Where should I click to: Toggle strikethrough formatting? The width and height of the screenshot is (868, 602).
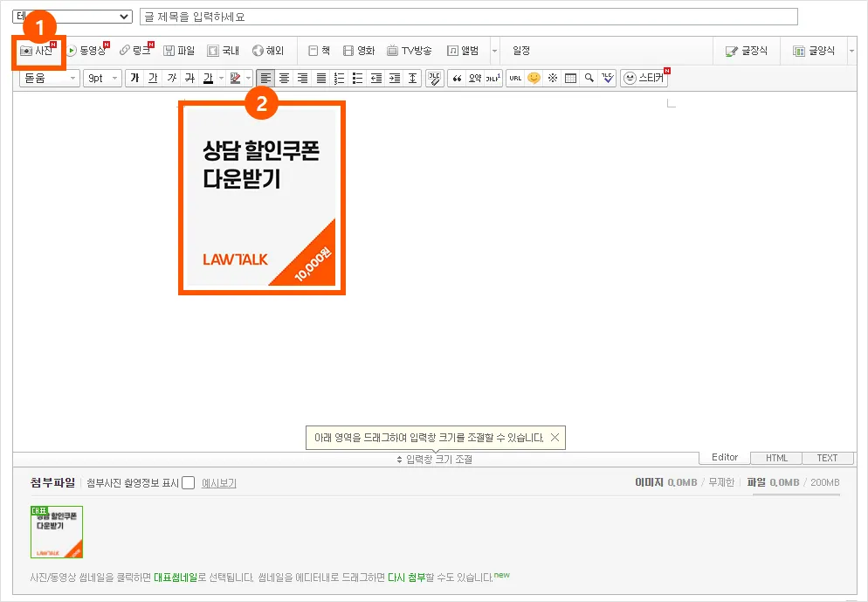pyautogui.click(x=189, y=78)
